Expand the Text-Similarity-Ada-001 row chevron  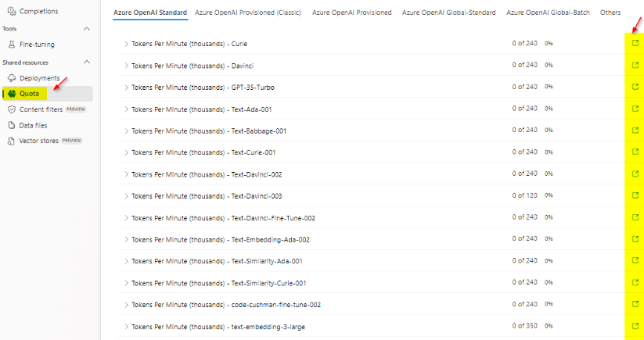126,261
